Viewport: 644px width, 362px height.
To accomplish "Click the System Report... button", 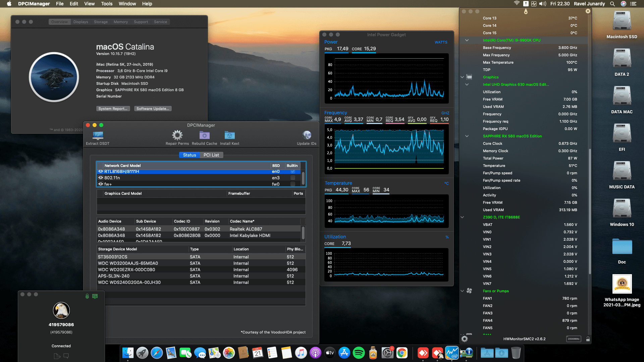I will click(113, 109).
